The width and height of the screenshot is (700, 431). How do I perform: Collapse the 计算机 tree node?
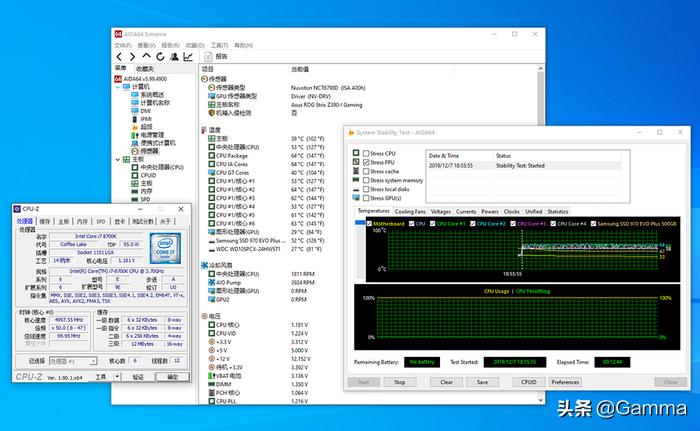click(119, 86)
